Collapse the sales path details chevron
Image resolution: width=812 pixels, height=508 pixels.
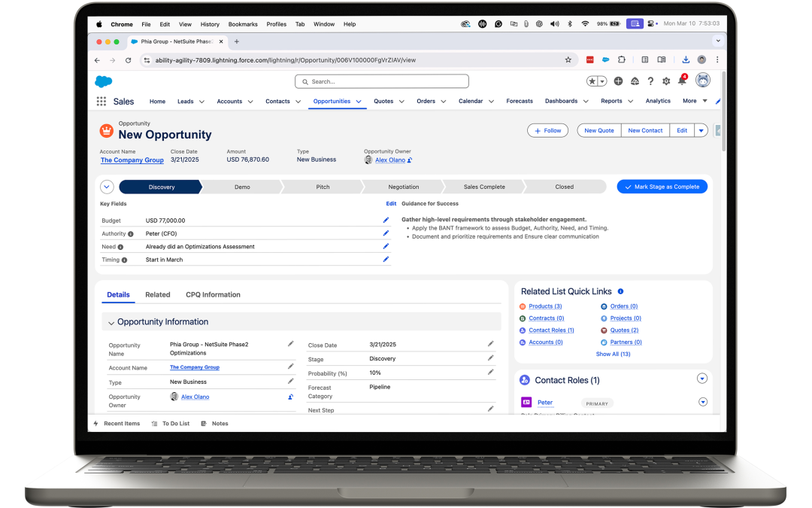[107, 187]
